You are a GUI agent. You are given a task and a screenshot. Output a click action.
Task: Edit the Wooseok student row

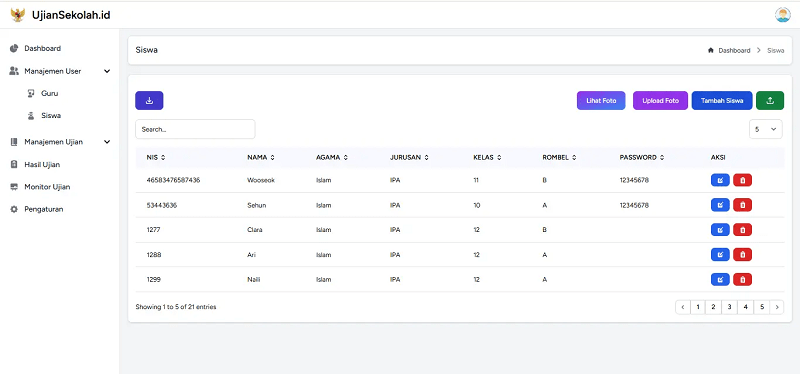(x=720, y=180)
